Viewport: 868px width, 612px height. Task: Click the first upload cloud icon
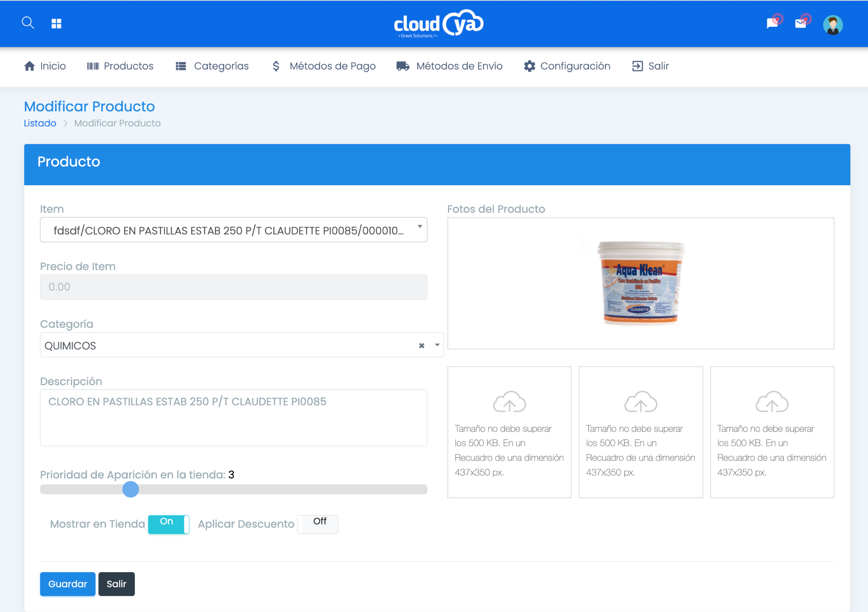point(509,401)
